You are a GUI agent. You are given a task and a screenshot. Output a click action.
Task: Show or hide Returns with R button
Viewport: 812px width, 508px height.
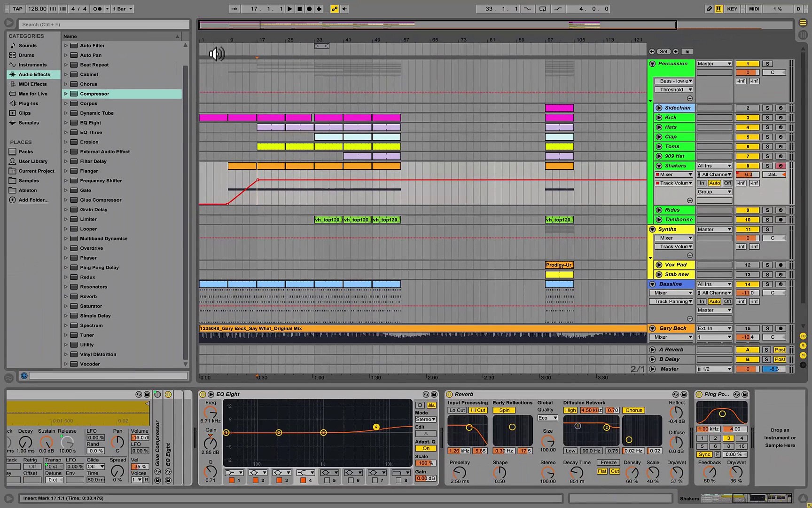(803, 346)
